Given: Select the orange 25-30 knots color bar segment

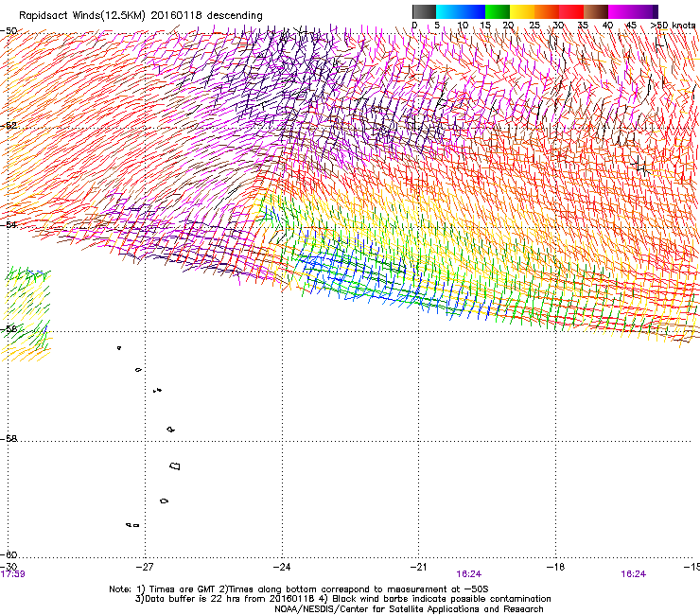Looking at the screenshot, I should [x=547, y=11].
